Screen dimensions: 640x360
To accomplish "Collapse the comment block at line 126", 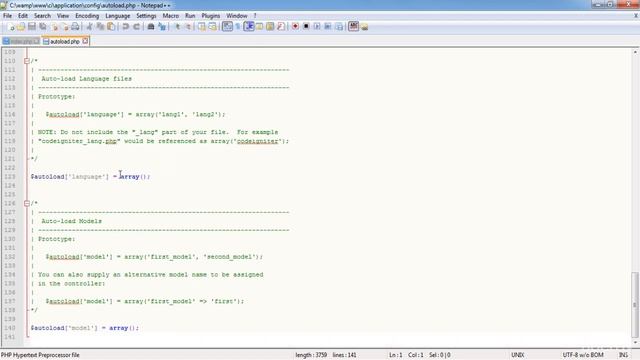I will pyautogui.click(x=27, y=203).
